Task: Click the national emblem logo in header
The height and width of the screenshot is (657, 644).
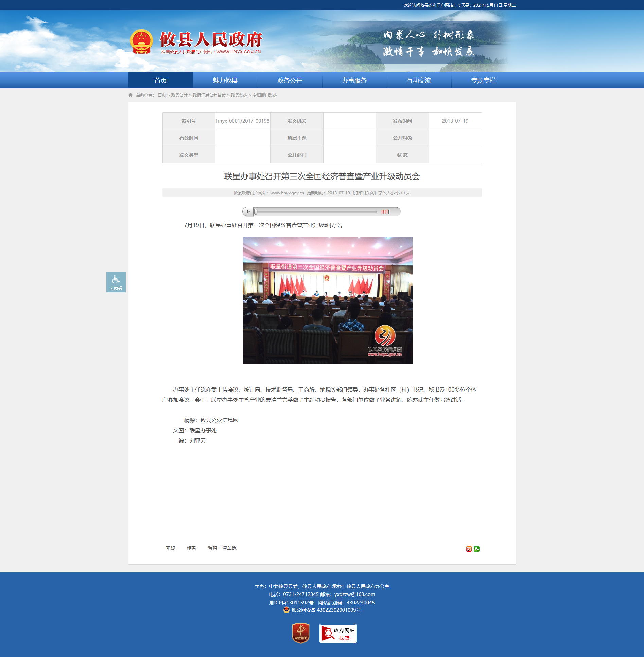Action: (141, 42)
